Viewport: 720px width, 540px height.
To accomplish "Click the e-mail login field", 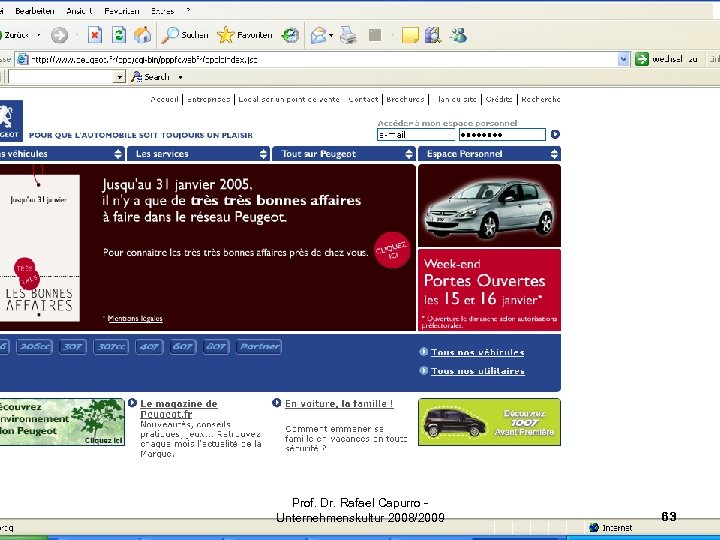I will click(x=416, y=135).
